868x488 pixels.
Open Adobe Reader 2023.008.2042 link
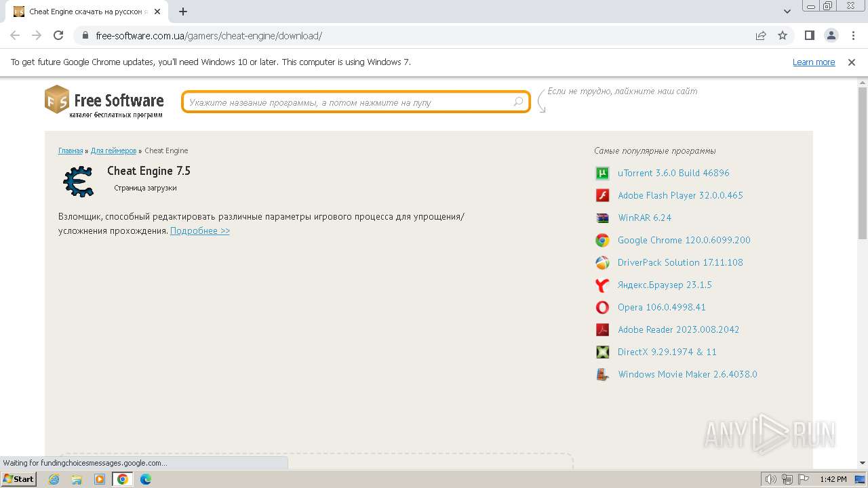click(679, 329)
